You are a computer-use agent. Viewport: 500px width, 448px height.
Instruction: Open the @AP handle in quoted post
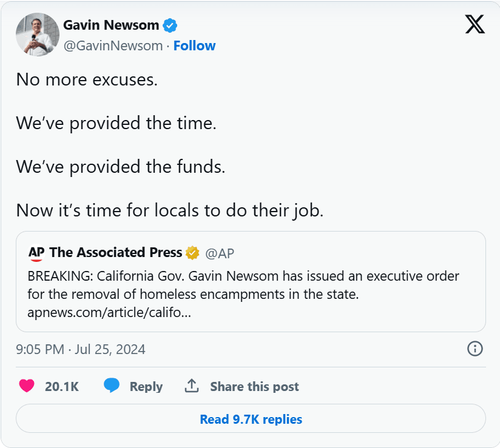pyautogui.click(x=219, y=253)
